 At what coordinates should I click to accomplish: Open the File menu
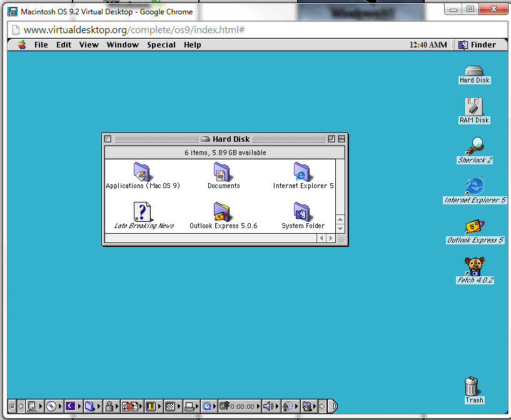[x=41, y=45]
